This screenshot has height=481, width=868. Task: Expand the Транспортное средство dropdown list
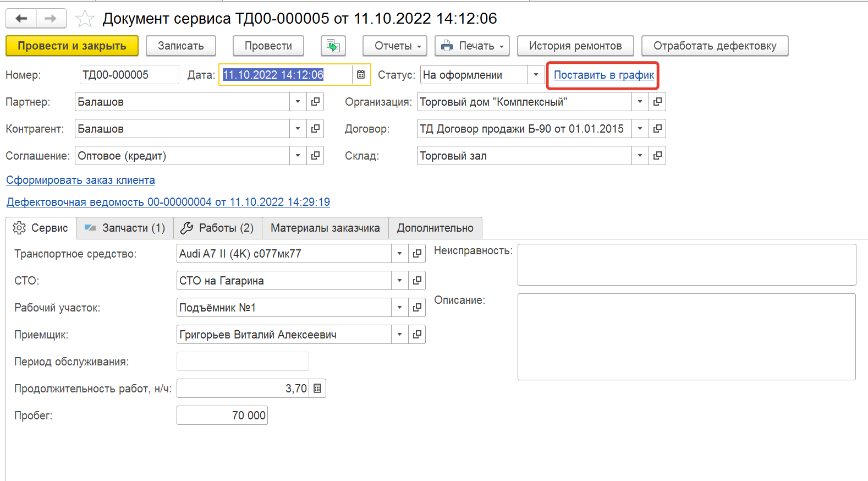(x=399, y=254)
